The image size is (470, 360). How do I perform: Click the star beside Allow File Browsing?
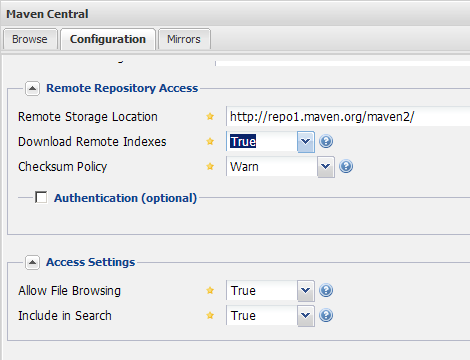[210, 290]
